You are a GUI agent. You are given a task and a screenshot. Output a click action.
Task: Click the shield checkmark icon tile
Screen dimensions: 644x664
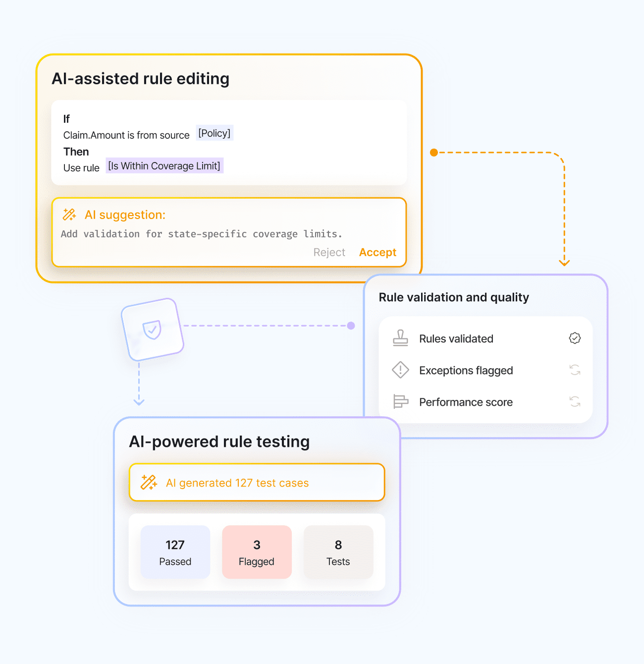click(x=152, y=330)
